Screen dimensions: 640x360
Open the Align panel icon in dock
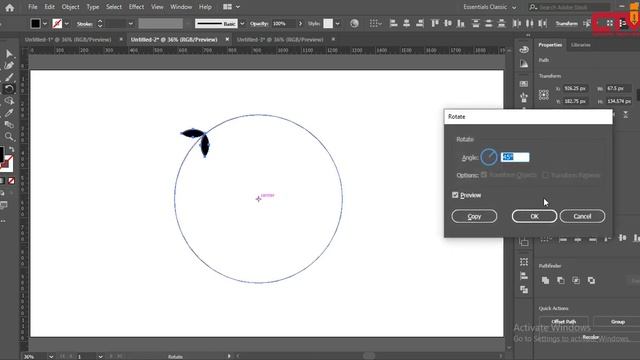click(524, 276)
